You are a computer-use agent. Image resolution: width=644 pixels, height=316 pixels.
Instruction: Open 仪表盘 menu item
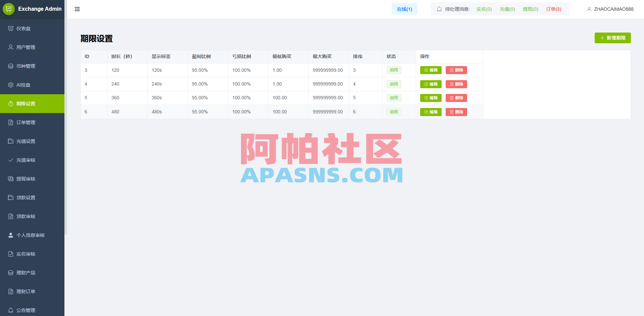click(x=32, y=29)
